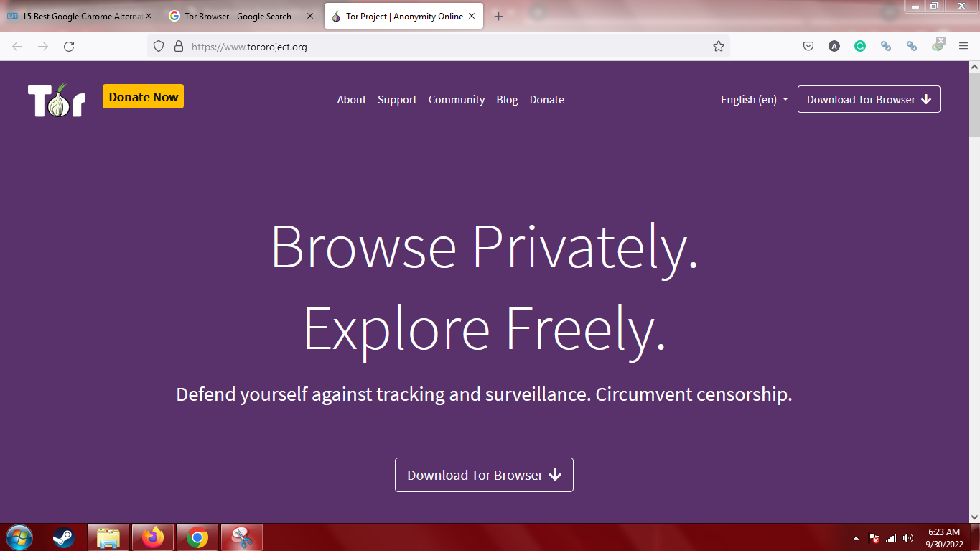Close the 15 Best Google Chrome tab

[149, 16]
